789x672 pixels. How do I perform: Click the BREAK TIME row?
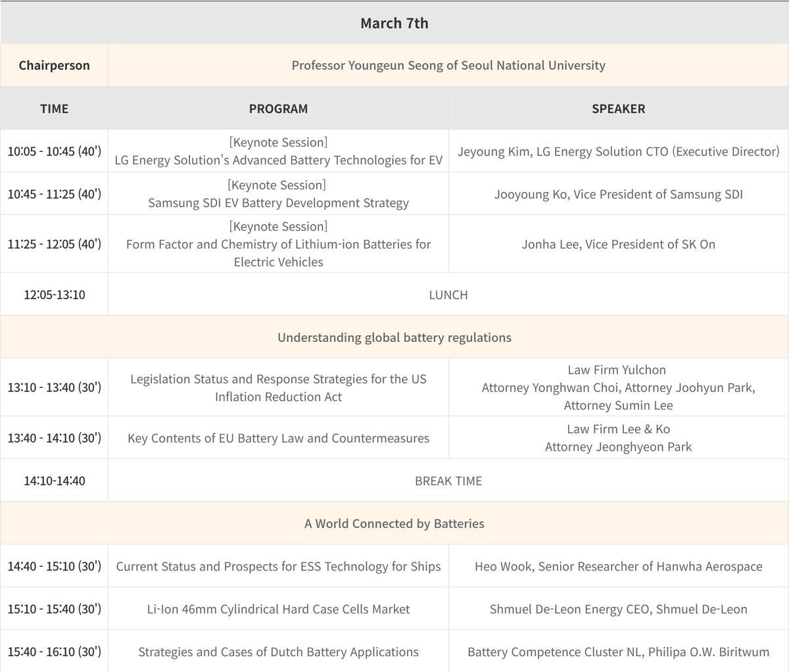click(448, 481)
